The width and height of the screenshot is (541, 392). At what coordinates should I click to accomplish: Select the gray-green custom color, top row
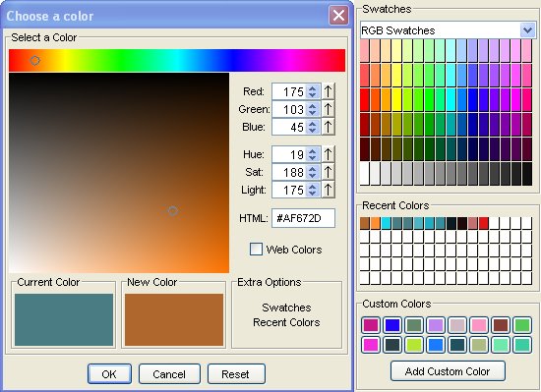[x=414, y=325]
